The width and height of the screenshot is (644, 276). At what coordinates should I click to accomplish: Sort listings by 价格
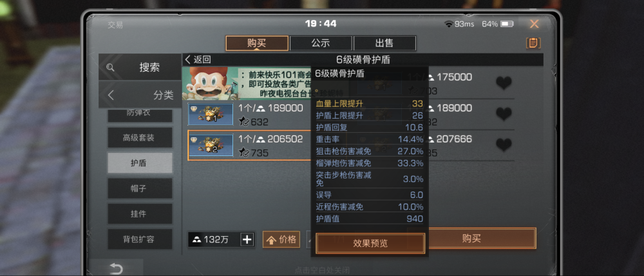coord(281,240)
